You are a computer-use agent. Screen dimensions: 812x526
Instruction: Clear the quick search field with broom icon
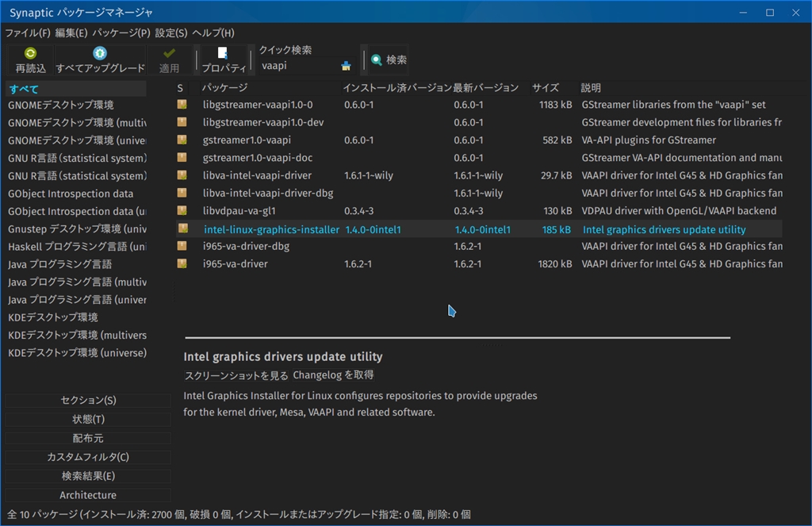click(x=346, y=66)
